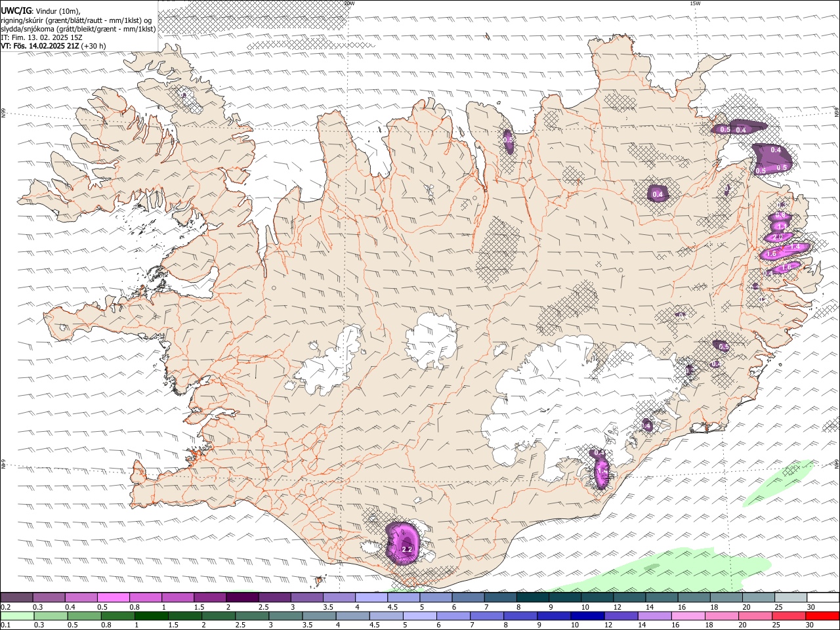840x630 pixels.
Task: Click the "0.8" label in the snow legend row
Action: [x=135, y=607]
